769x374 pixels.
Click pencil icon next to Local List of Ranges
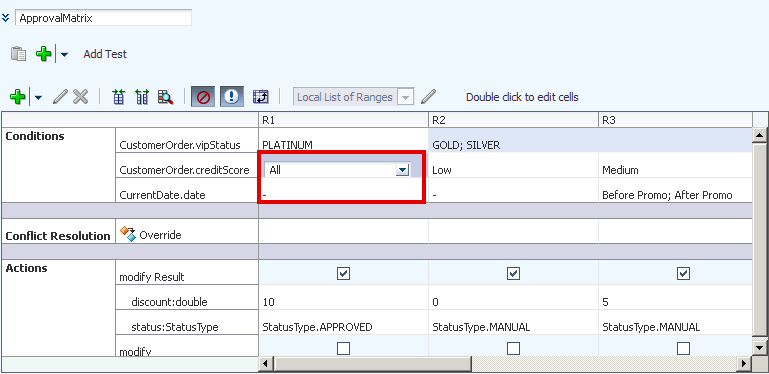tap(428, 97)
